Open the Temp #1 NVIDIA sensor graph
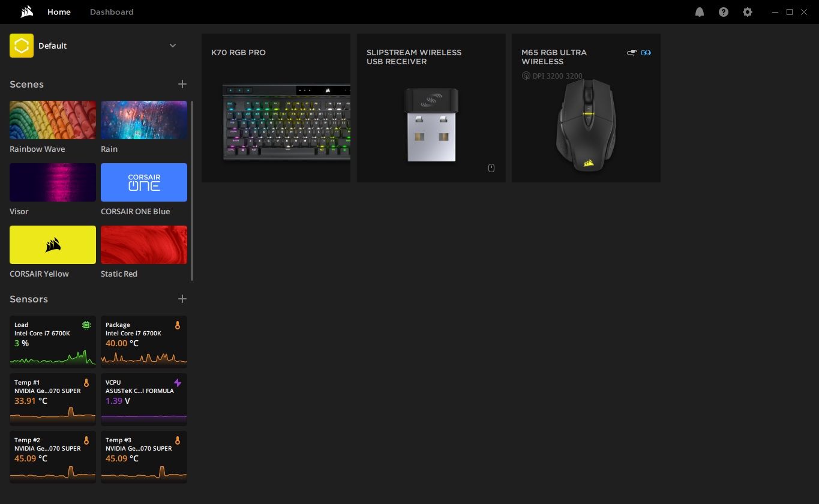The height and width of the screenshot is (504, 819). point(53,398)
